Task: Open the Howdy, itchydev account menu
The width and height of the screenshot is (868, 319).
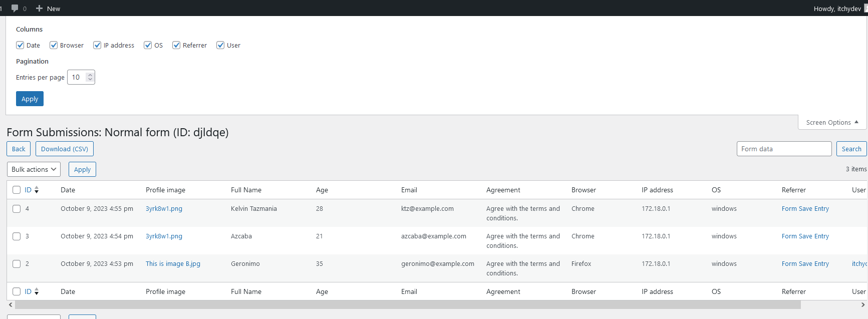Action: (837, 9)
